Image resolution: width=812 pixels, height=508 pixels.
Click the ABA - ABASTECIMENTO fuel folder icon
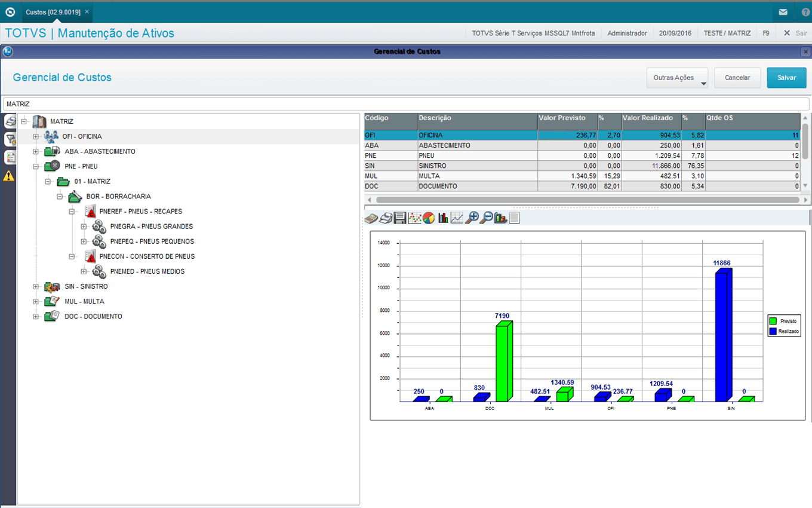pos(51,151)
